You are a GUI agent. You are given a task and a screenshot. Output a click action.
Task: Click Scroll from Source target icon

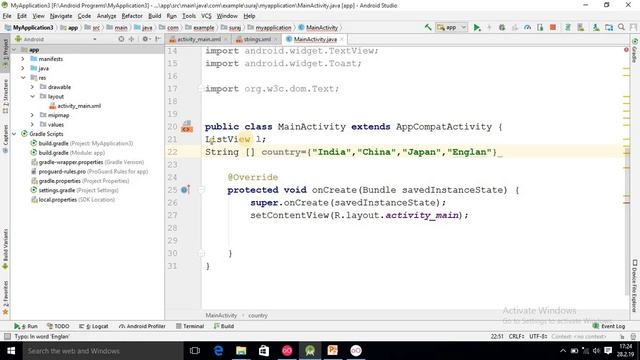(121, 39)
